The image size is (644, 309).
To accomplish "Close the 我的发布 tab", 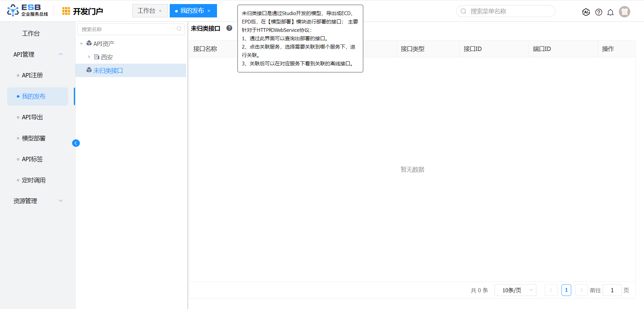I will (x=209, y=11).
